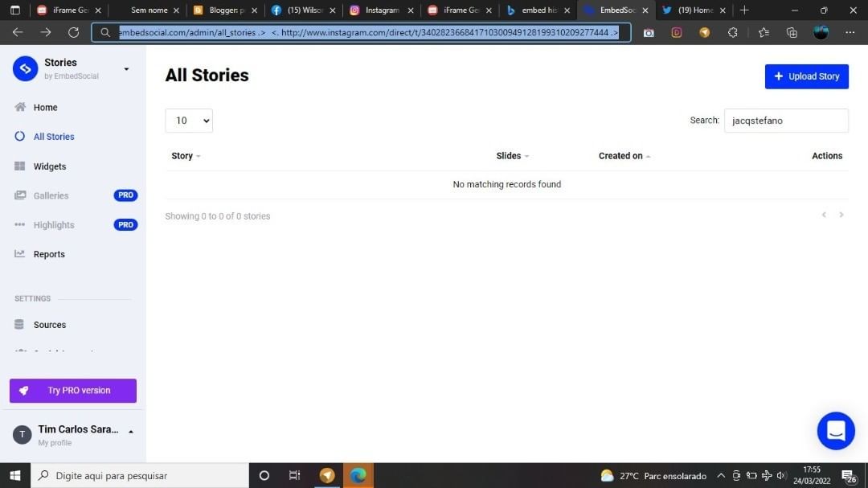Open the notification center icon
The height and width of the screenshot is (488, 868).
849,476
